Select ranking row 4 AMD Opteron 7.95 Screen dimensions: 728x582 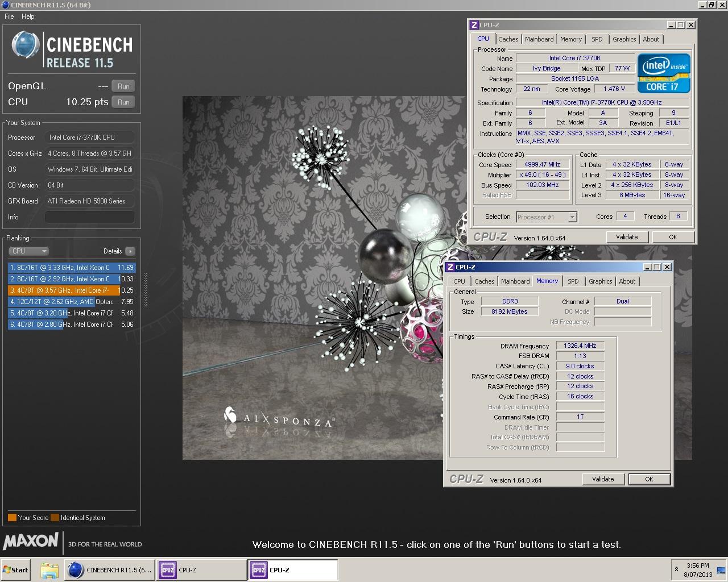(72, 301)
